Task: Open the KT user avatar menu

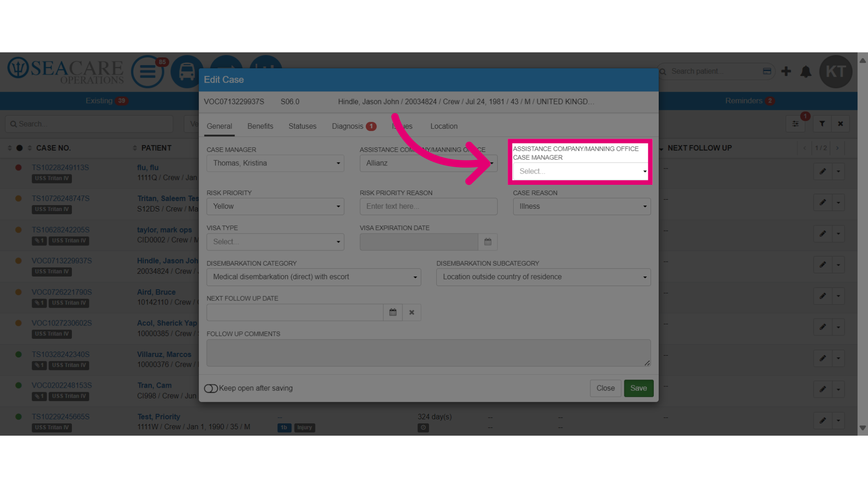Action: tap(835, 71)
